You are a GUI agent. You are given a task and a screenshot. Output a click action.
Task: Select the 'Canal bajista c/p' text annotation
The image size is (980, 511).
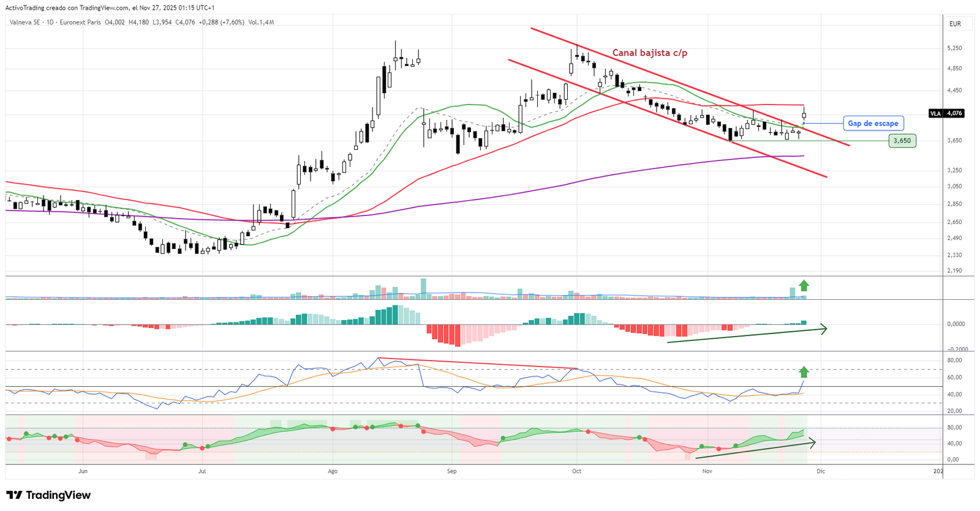pyautogui.click(x=649, y=53)
